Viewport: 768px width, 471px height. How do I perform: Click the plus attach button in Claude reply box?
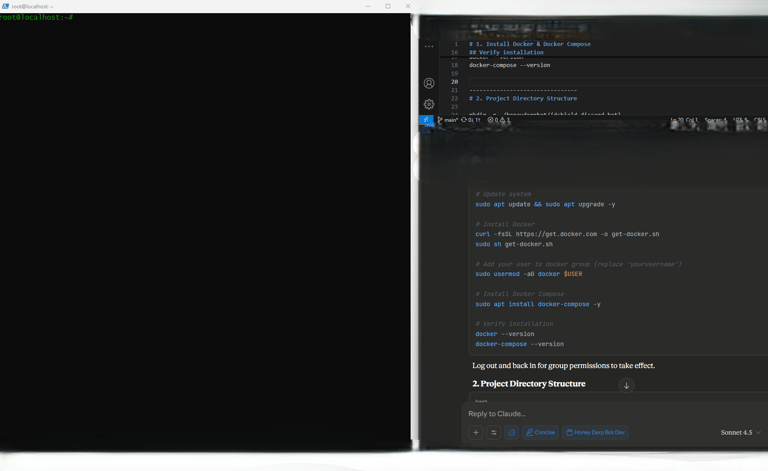476,432
